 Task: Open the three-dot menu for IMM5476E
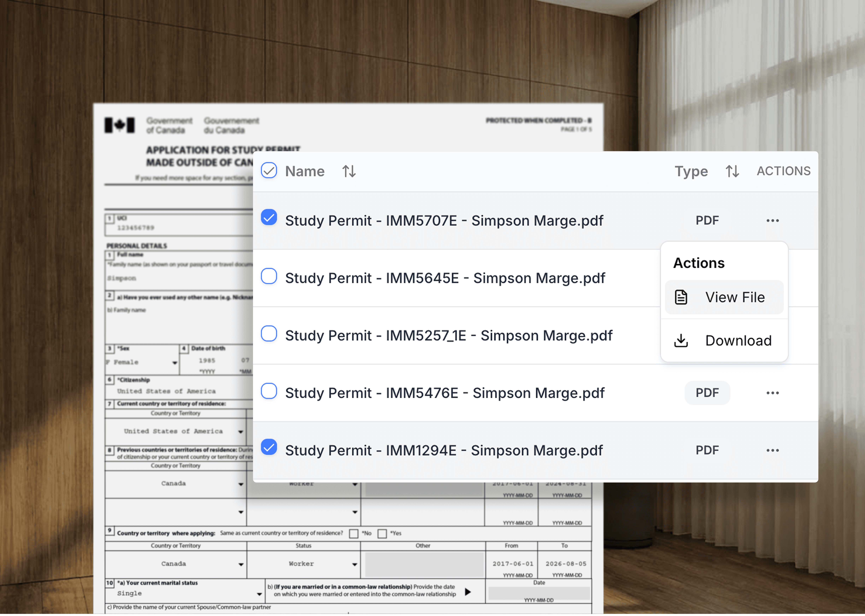pos(772,393)
